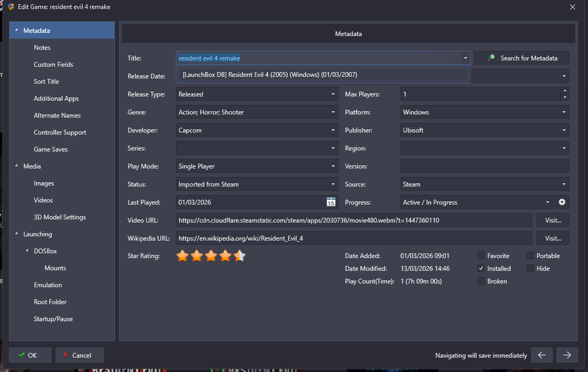Expand the Publisher dropdown list
Viewport: 588px width, 372px height.
(x=564, y=130)
